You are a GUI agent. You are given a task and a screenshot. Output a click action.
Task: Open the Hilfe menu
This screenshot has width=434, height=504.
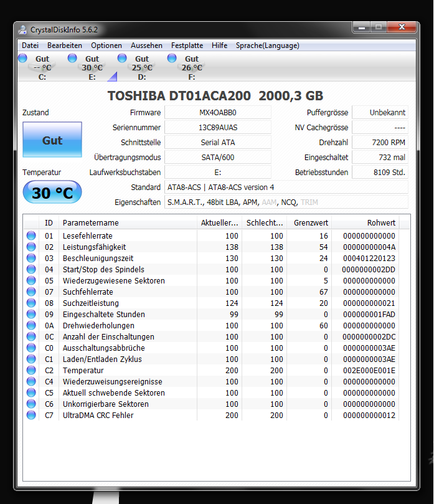219,45
